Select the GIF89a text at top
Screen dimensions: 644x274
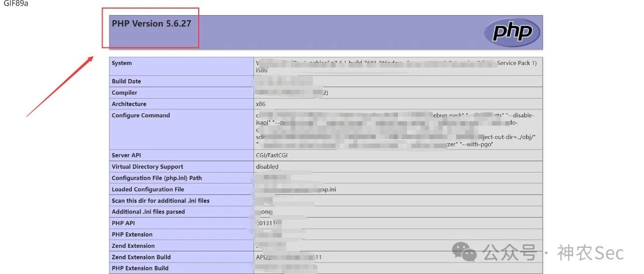(x=16, y=3)
